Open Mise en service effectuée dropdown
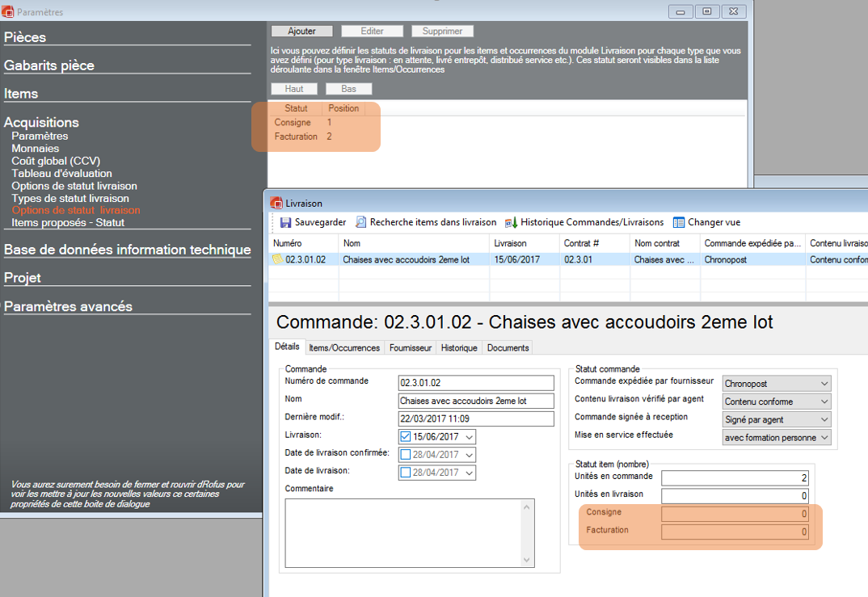Screen dimensions: 868x597 coord(824,437)
